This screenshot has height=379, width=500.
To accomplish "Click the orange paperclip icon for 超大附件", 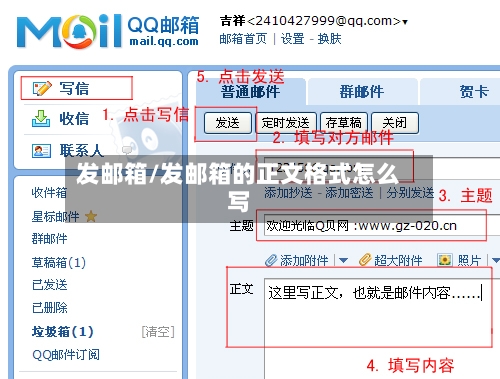I will pos(365,260).
